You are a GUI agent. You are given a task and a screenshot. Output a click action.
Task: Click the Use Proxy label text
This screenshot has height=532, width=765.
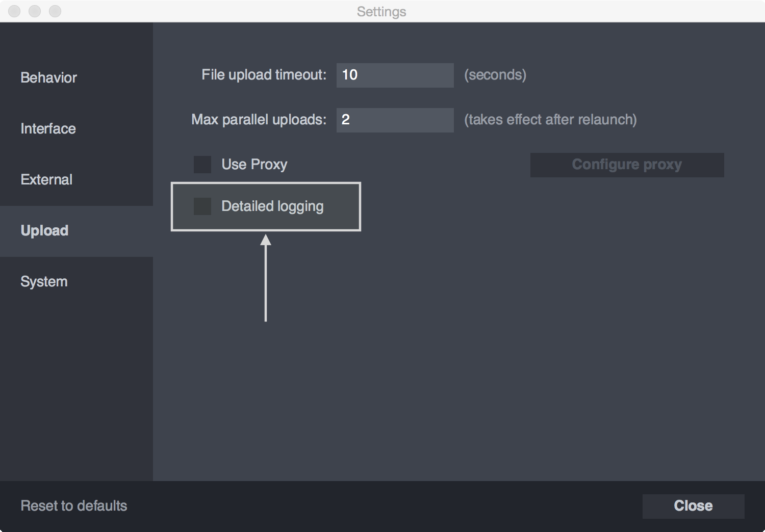coord(253,164)
